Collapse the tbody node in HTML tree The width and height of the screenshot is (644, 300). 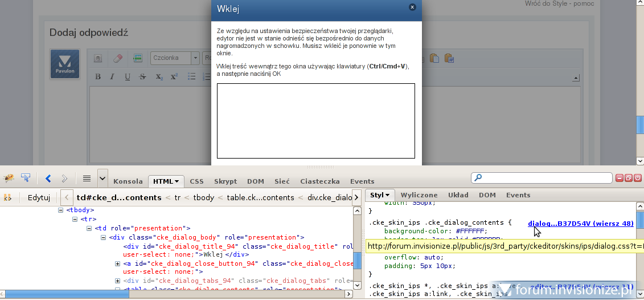(61, 210)
